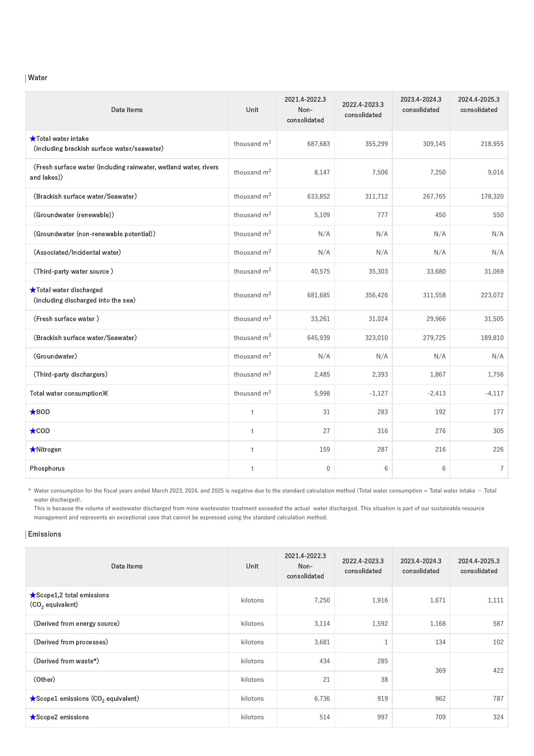Select the Associated/Incidental water label
This screenshot has height=756, width=534.
[x=77, y=253]
